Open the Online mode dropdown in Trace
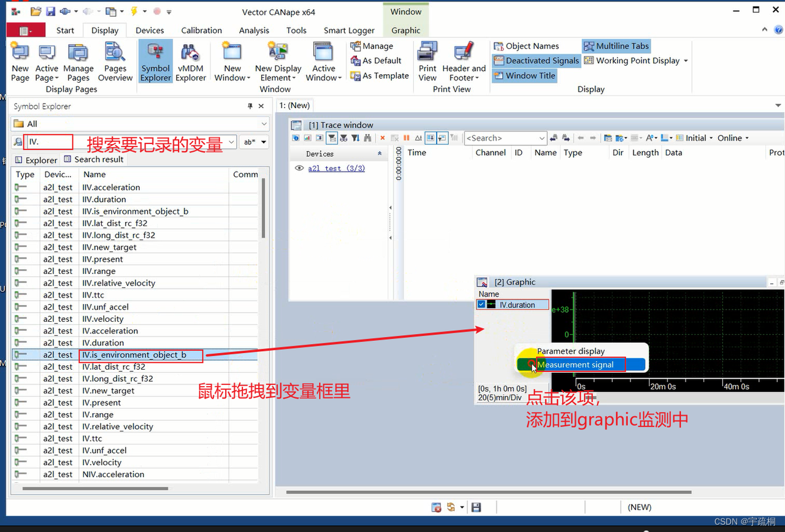 click(x=733, y=138)
